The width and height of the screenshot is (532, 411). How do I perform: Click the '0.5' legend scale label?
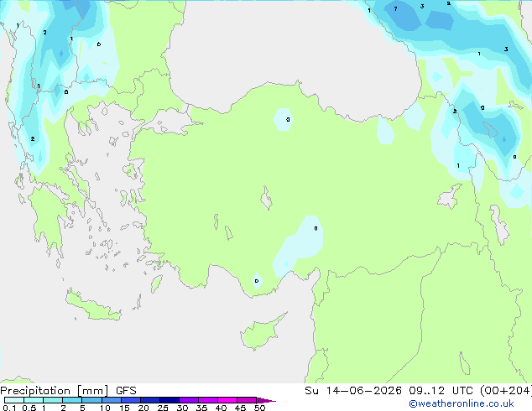(29, 408)
